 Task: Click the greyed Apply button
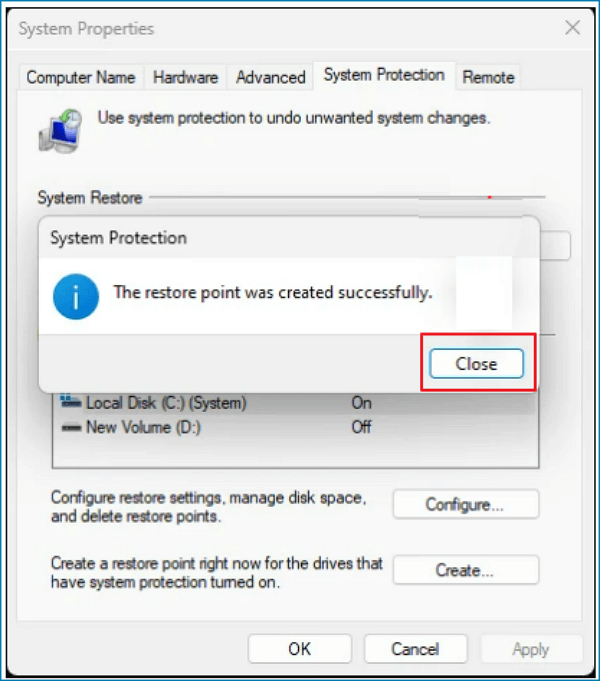coord(531,649)
